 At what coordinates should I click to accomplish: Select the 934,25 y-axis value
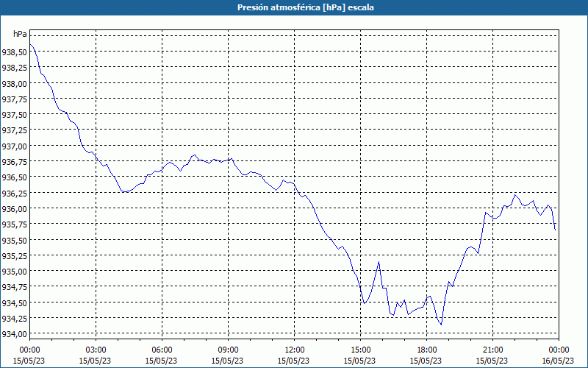(14, 318)
